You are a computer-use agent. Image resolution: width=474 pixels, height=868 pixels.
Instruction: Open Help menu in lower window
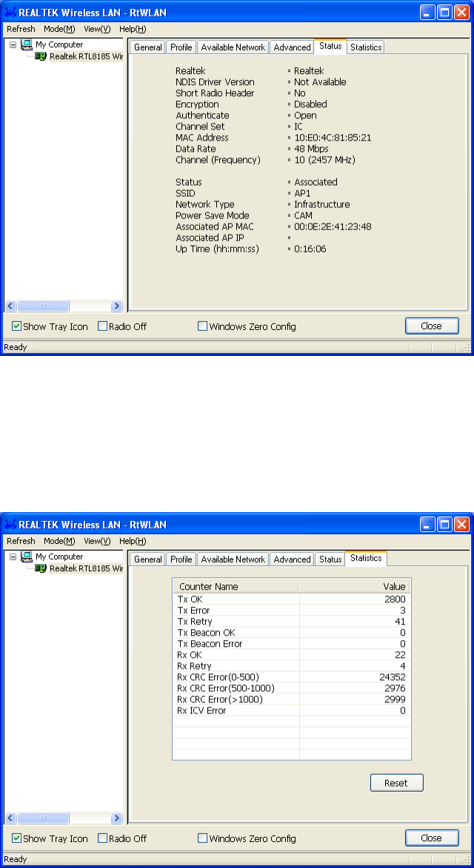coord(133,541)
